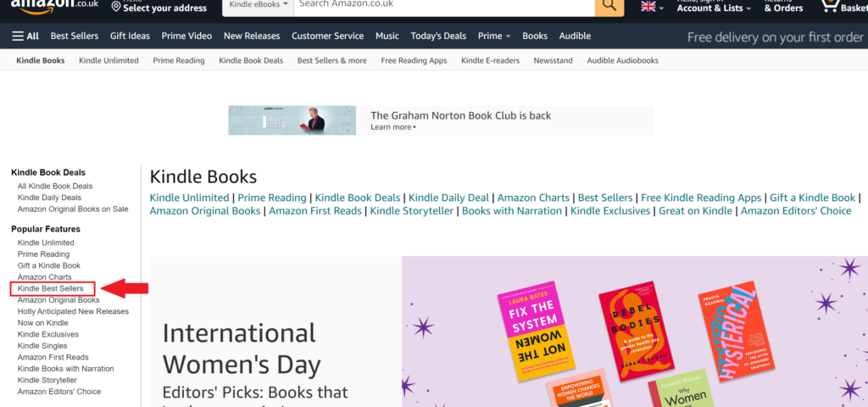The width and height of the screenshot is (868, 407).
Task: Open Kindle Storyteller in sidebar
Action: [47, 381]
